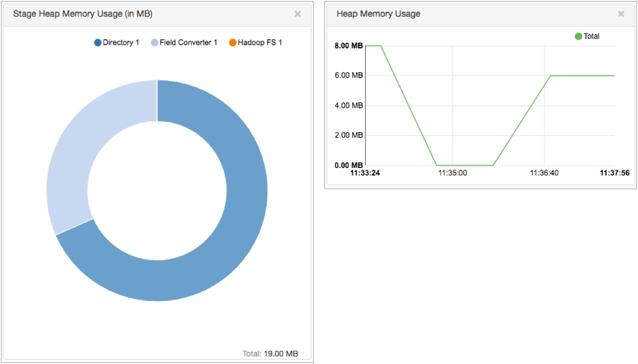Select the Hadoop FS 1 legend label
The width and height of the screenshot is (638, 364).
[260, 43]
